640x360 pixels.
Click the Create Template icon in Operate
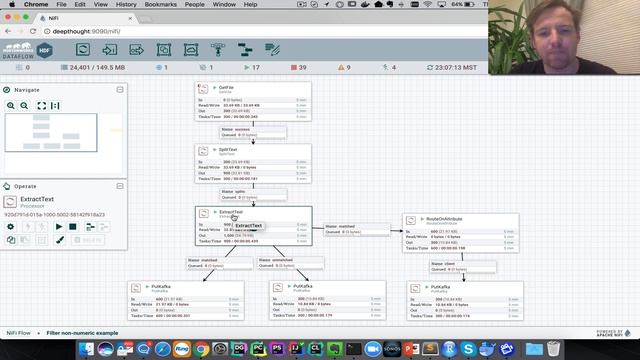tap(90, 227)
